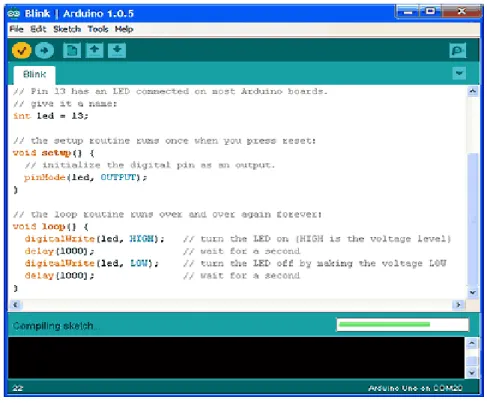
Task: Click the 'void setup() {' line
Action: coord(53,153)
